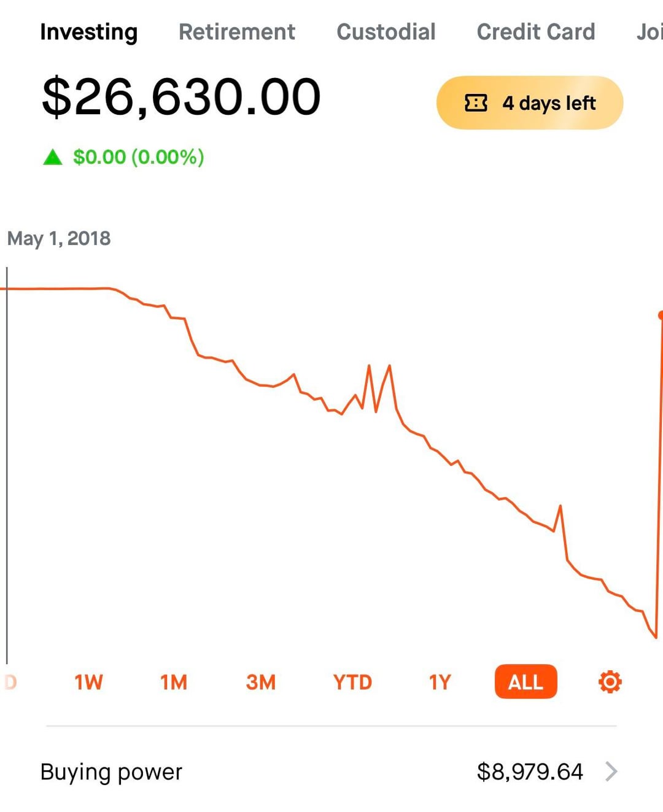Click the orange endpoint dot on chart
The height and width of the screenshot is (812, 663).
click(661, 315)
